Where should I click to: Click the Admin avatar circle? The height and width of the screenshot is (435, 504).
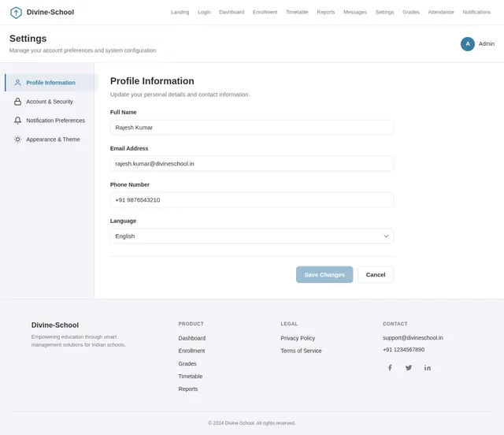click(x=467, y=44)
